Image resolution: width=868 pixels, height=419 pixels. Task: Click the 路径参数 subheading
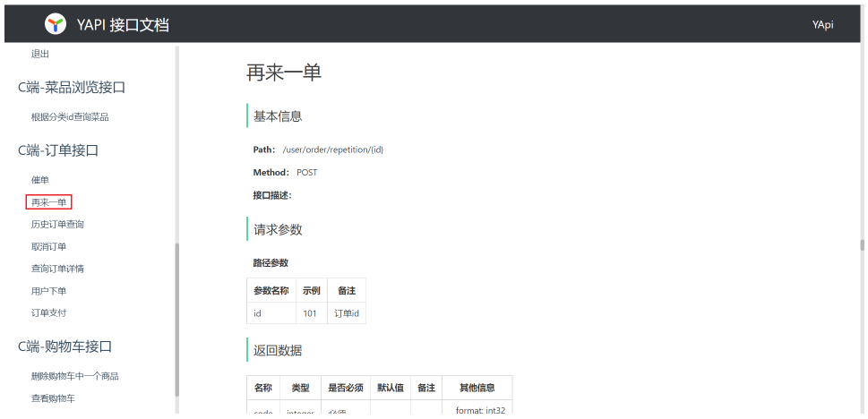coord(271,262)
